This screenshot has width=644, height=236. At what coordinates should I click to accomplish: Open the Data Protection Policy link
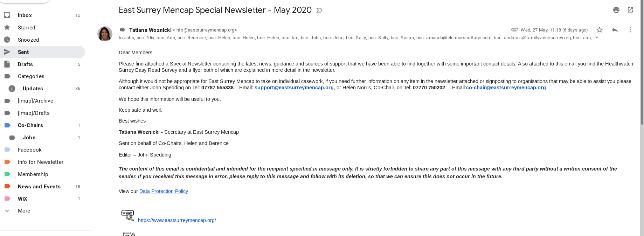coord(164,191)
